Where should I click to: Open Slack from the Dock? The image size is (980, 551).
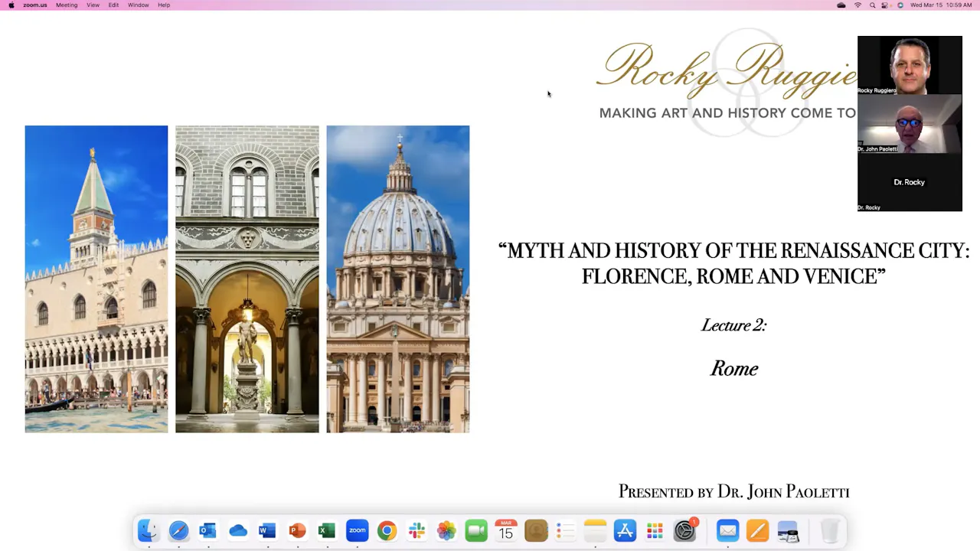click(416, 530)
